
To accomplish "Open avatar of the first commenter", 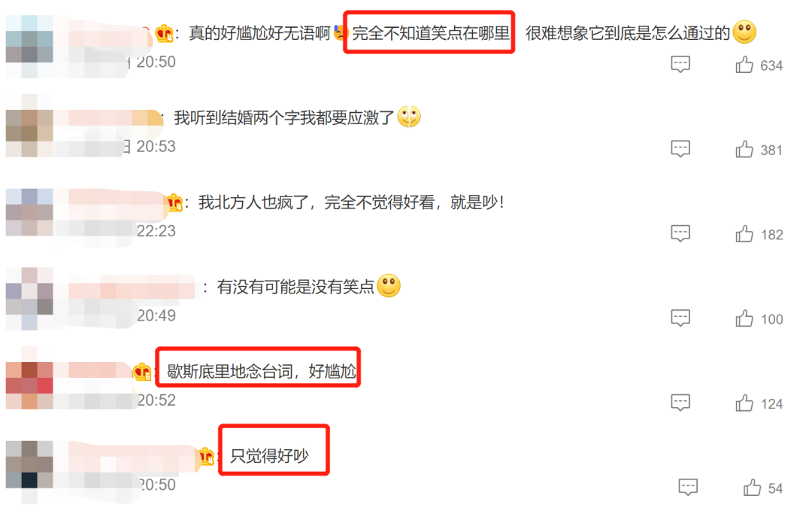I will 29,47.
